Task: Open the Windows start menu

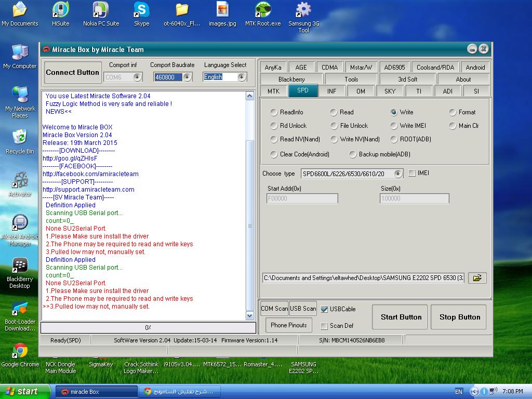Action: pyautogui.click(x=24, y=391)
